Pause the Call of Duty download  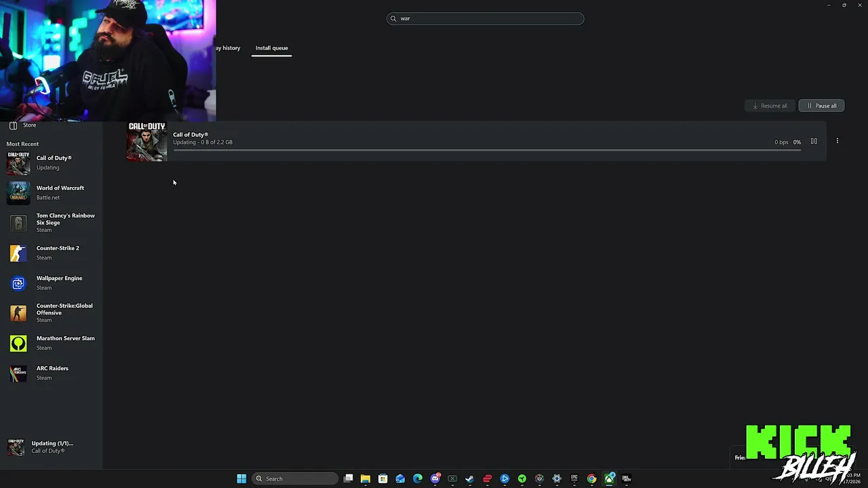coord(814,141)
